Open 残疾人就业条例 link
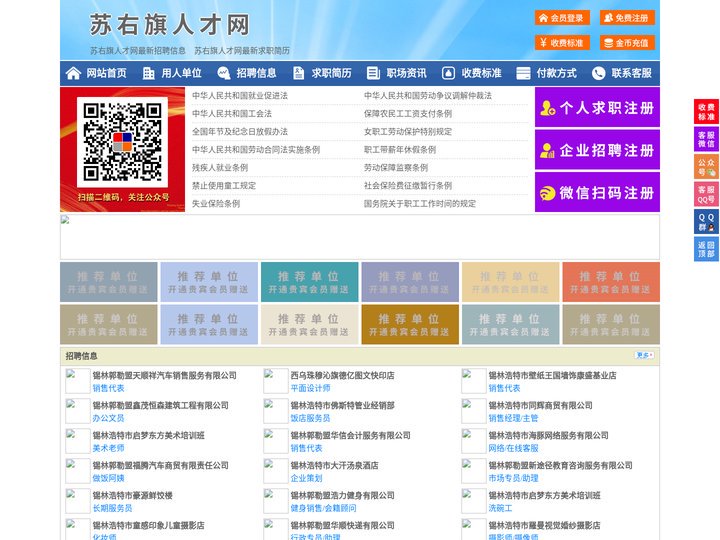720x540 pixels. (x=219, y=168)
